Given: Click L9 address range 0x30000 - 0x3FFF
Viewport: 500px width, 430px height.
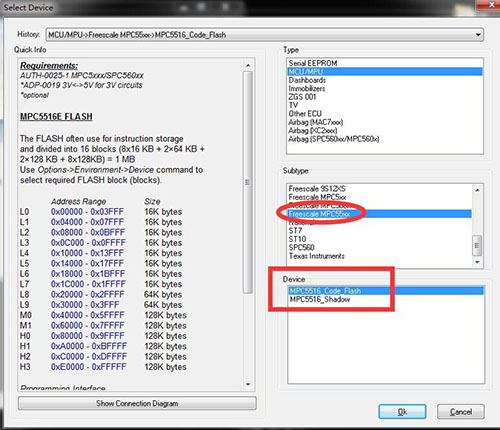Looking at the screenshot, I should tap(85, 305).
